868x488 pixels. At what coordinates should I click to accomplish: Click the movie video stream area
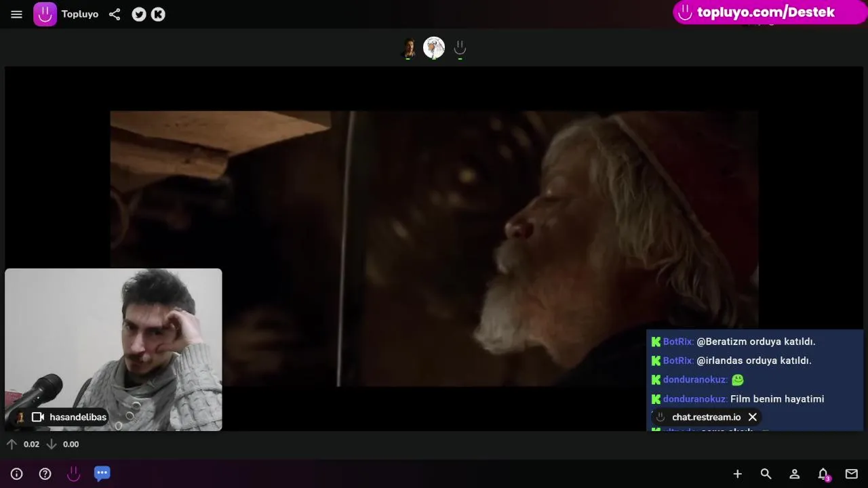[x=434, y=248]
